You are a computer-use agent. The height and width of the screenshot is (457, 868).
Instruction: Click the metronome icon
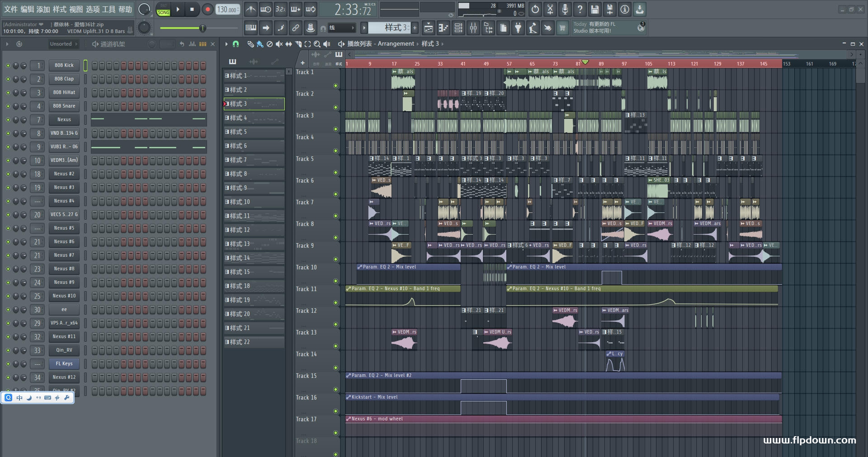tap(251, 9)
